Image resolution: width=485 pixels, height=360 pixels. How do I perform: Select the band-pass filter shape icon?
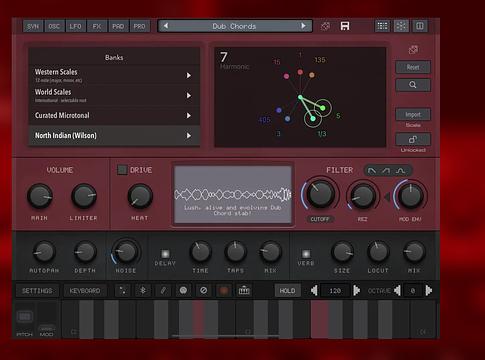[x=401, y=171]
